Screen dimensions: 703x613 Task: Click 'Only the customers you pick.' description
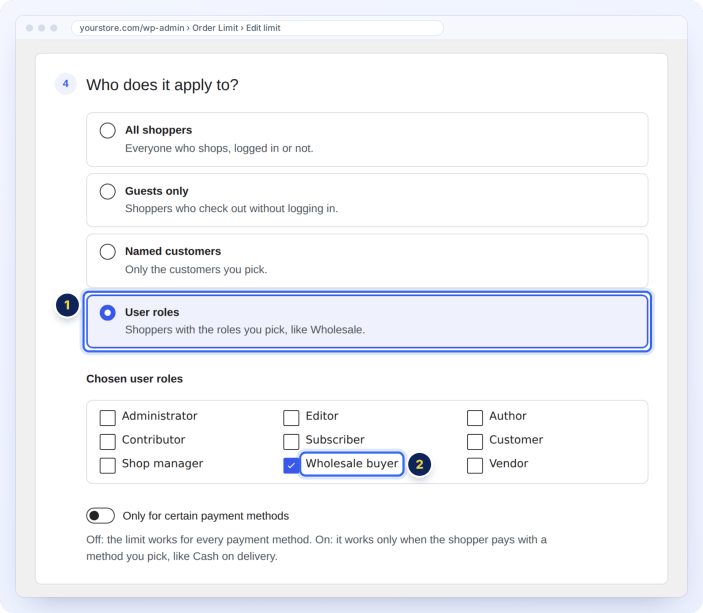coord(196,270)
